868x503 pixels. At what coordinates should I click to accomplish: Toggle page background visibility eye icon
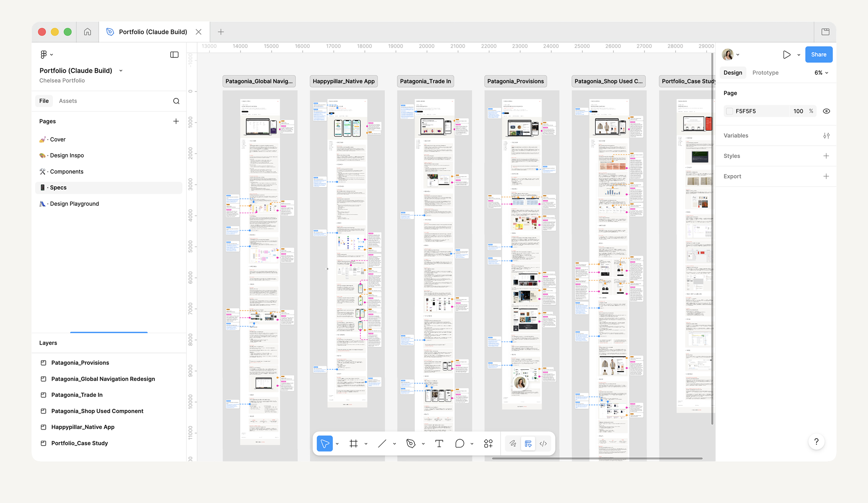pos(826,111)
